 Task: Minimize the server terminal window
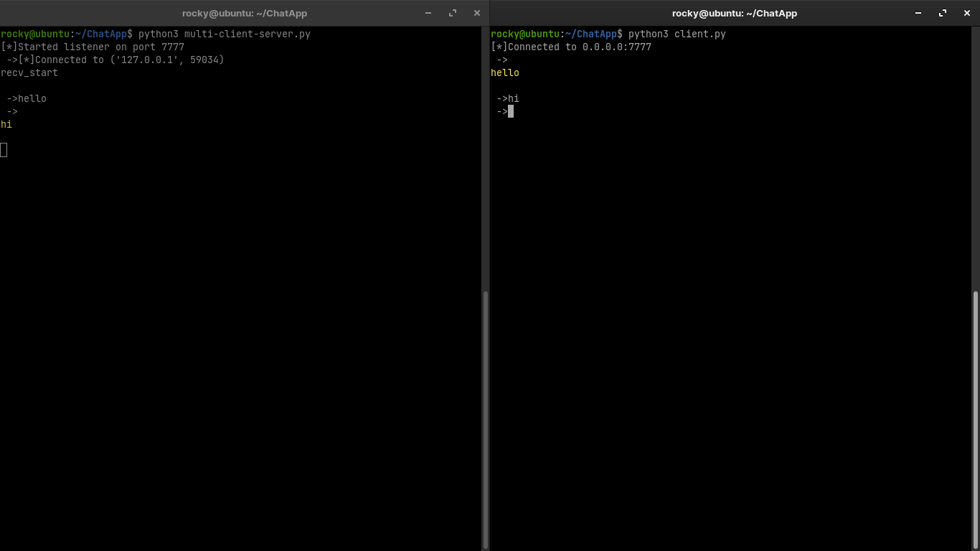coord(428,13)
